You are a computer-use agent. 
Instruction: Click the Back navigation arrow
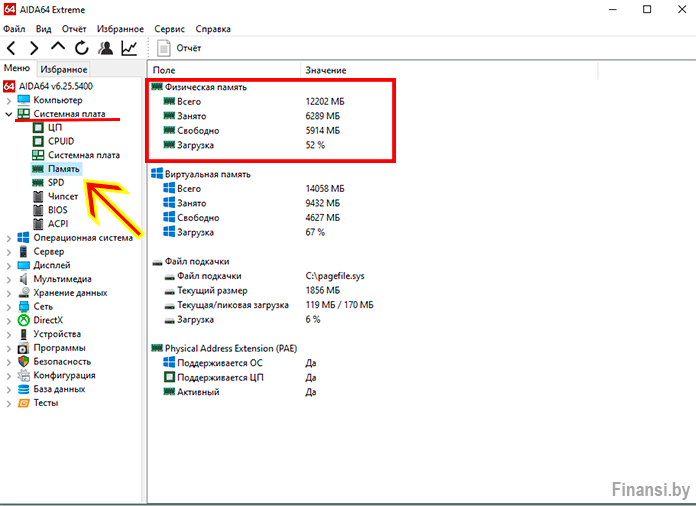[11, 48]
